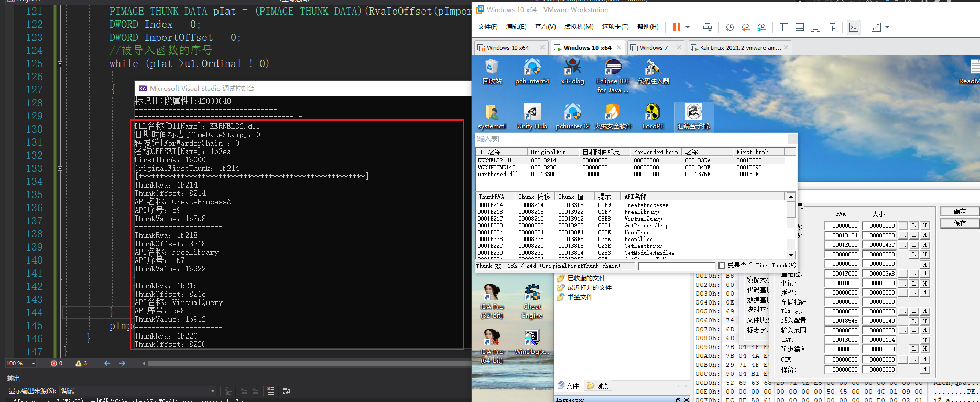Click L button on the 调试 row
This screenshot has height=402, width=980.
tap(913, 283)
